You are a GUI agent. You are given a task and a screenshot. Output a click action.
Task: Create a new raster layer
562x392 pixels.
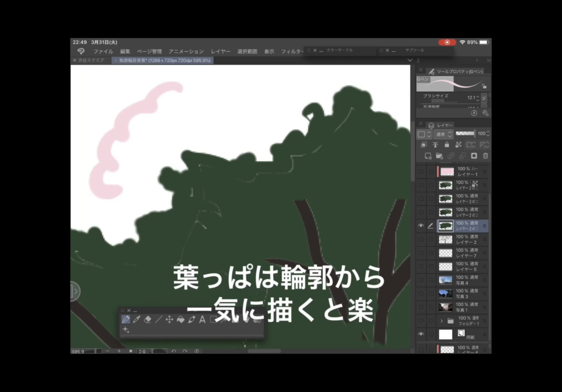428,156
